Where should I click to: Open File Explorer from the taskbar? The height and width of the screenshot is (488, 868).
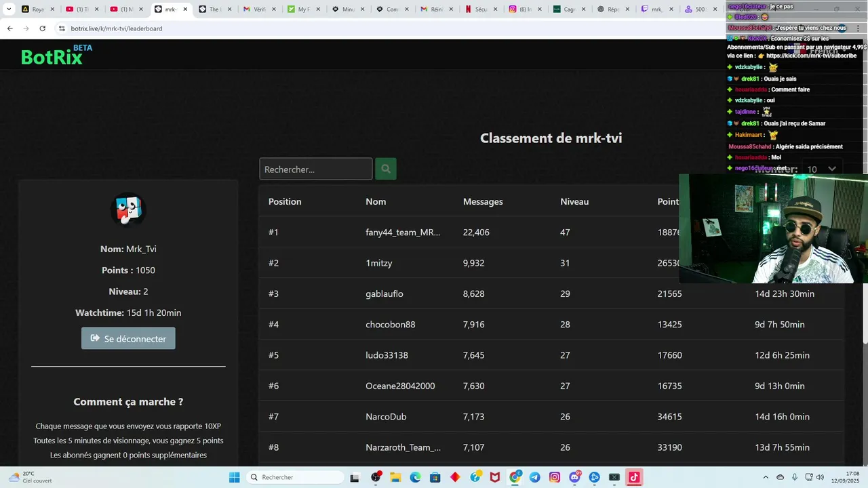coord(395,477)
